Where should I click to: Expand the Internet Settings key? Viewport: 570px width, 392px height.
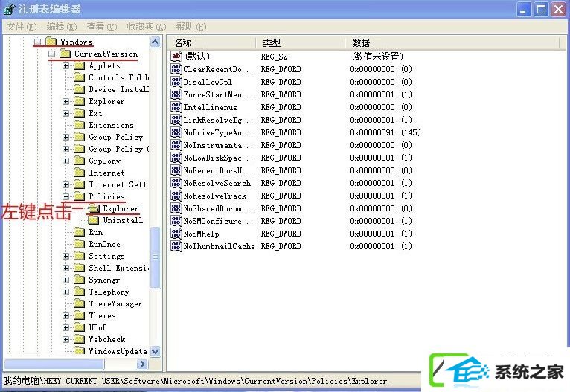65,184
